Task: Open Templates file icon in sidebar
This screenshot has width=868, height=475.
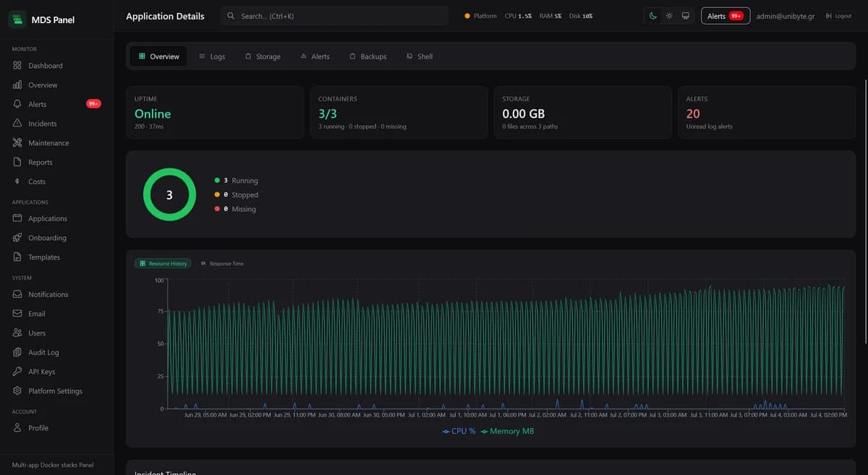Action: pos(17,257)
